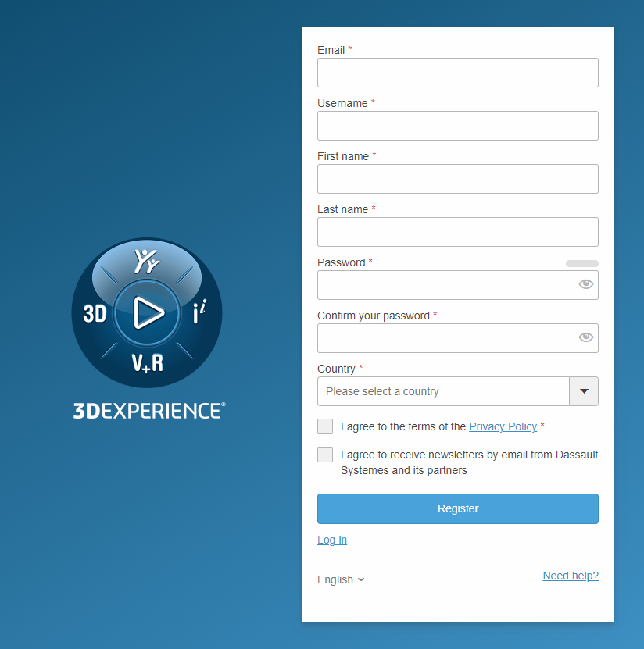Open the Privacy Policy link
This screenshot has width=644, height=649.
pos(503,426)
